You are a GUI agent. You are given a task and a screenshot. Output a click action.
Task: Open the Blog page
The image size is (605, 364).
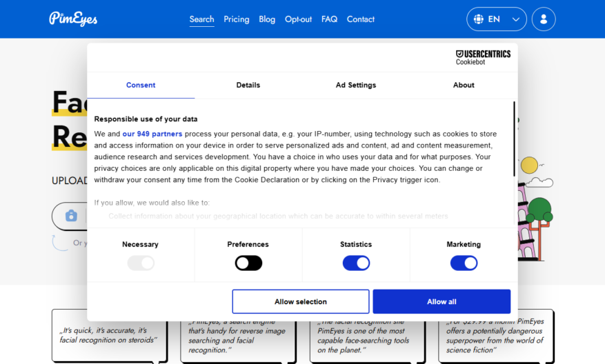267,19
